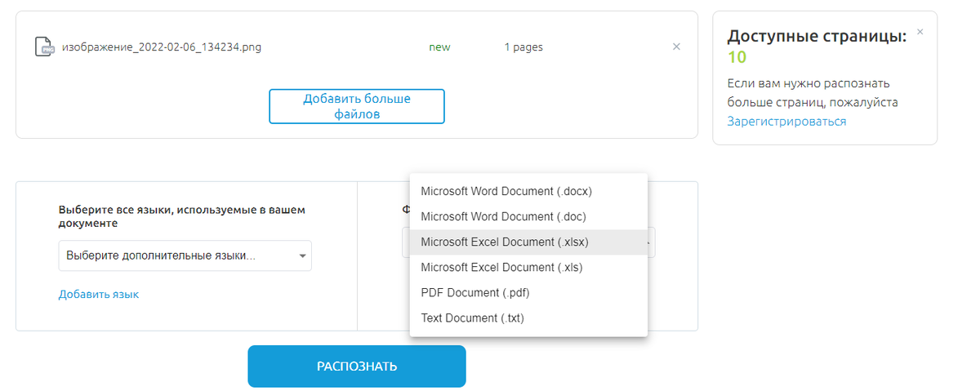The height and width of the screenshot is (391, 980).
Task: Click the language selection label text
Action: pyautogui.click(x=182, y=216)
